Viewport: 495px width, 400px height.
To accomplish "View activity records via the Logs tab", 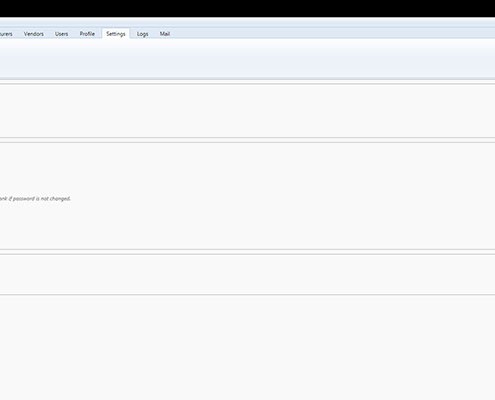I will (x=142, y=34).
